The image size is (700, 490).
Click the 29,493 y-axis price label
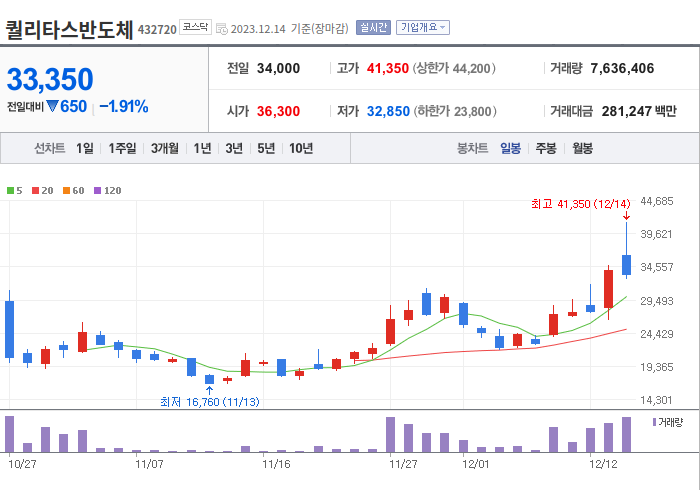click(657, 301)
